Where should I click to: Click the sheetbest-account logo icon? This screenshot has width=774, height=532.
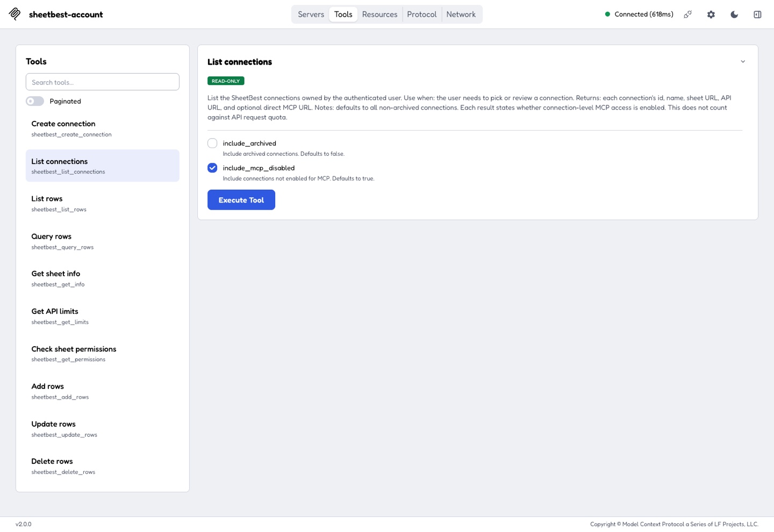[x=15, y=14]
